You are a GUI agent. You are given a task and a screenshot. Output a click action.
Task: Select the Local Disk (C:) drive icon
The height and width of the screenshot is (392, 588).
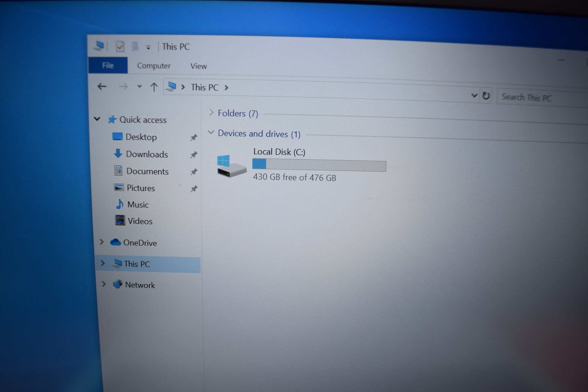(232, 166)
